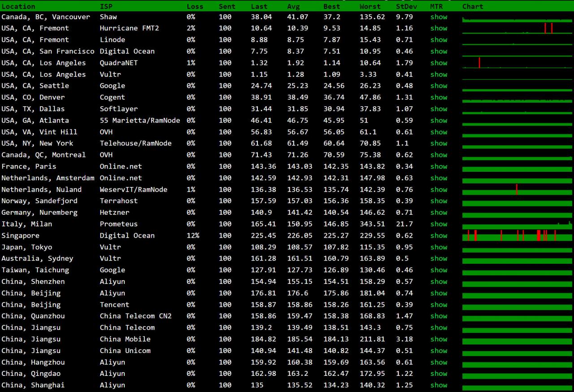Show MTR for Los Angeles Vultr

tap(439, 74)
